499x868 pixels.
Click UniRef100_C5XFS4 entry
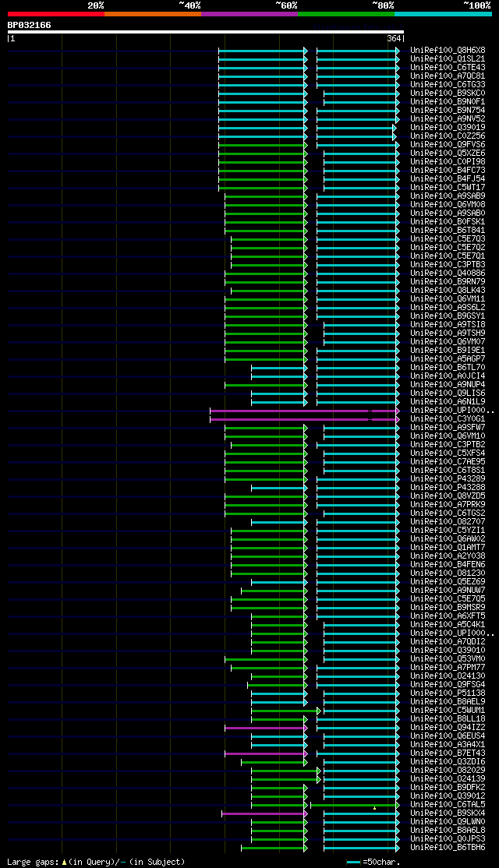point(448,453)
